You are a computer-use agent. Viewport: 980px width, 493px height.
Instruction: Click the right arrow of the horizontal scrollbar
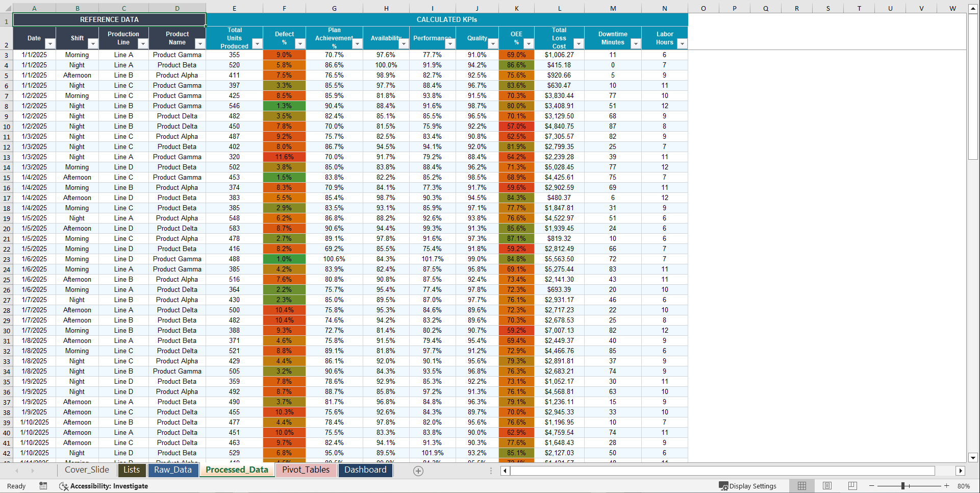pos(961,471)
